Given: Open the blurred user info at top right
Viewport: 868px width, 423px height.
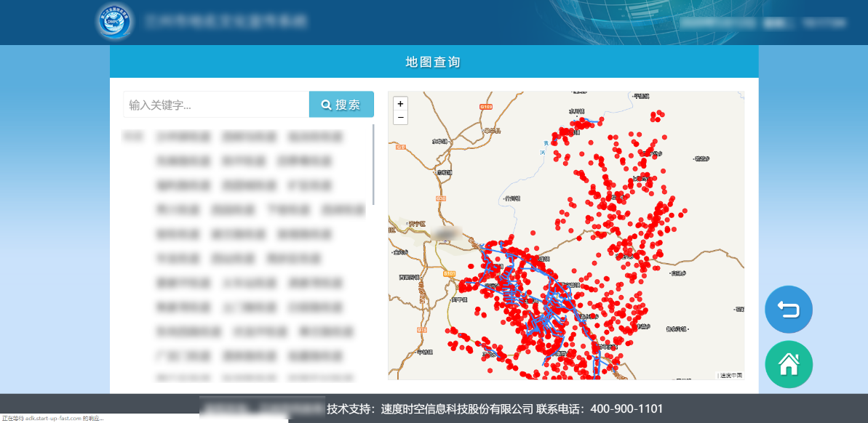Looking at the screenshot, I should coord(763,23).
